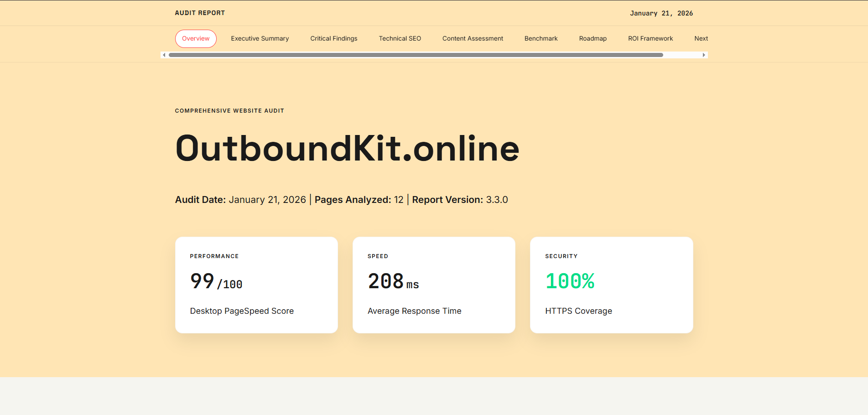Viewport: 868px width, 415px height.
Task: Select the OutboundKit.online title
Action: (347, 147)
